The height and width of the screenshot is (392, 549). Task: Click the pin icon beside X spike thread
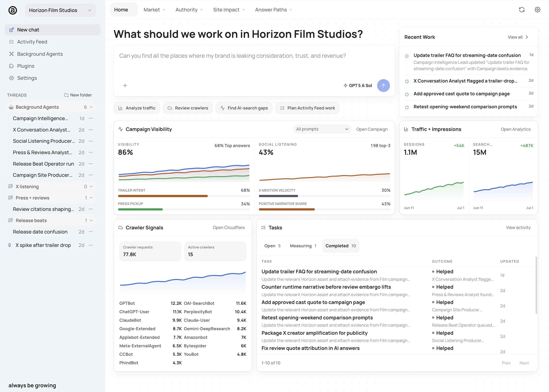pyautogui.click(x=10, y=245)
